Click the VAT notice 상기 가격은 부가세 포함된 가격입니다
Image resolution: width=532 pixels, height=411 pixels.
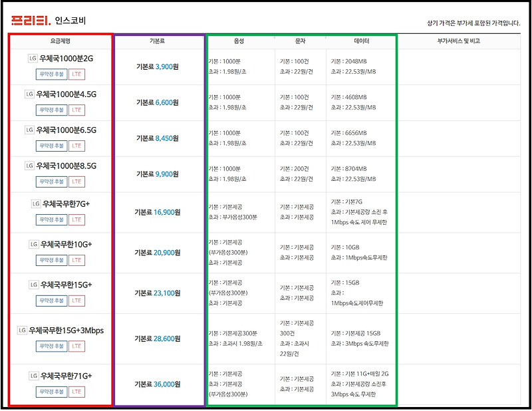473,23
